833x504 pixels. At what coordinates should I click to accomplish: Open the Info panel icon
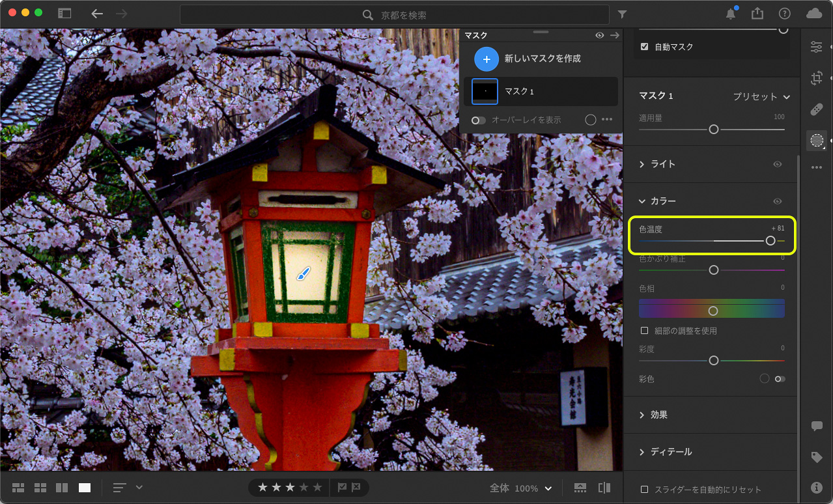(816, 487)
